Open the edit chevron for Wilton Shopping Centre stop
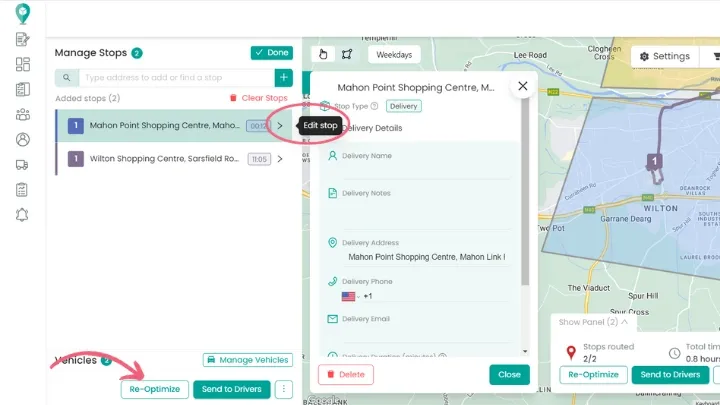This screenshot has height=405, width=720. tap(280, 159)
